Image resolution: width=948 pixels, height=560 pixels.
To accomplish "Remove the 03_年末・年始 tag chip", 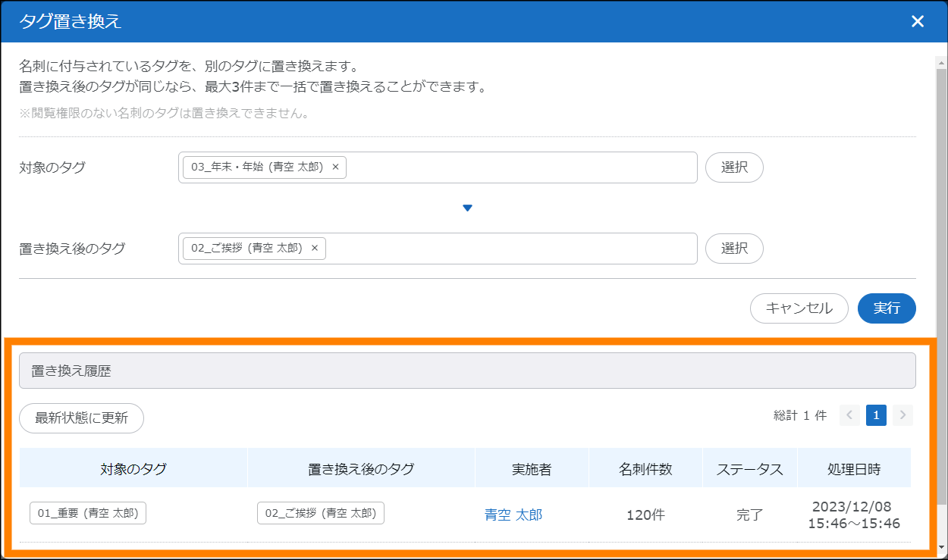I will [x=335, y=167].
